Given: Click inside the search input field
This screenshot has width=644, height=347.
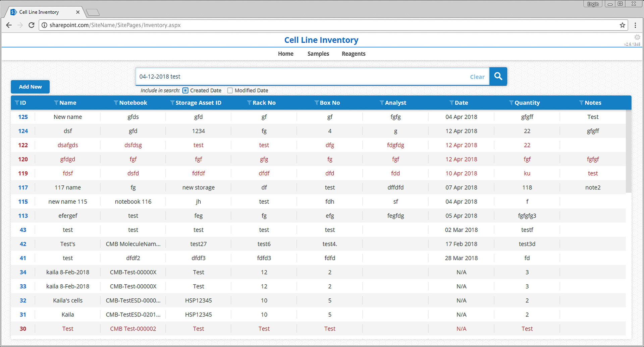Looking at the screenshot, I should 302,76.
